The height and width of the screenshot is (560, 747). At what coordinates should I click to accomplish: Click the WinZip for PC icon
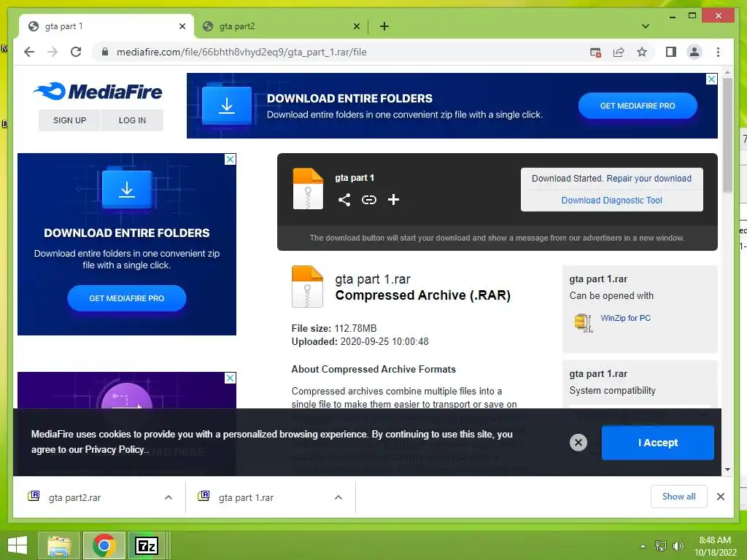(x=584, y=323)
